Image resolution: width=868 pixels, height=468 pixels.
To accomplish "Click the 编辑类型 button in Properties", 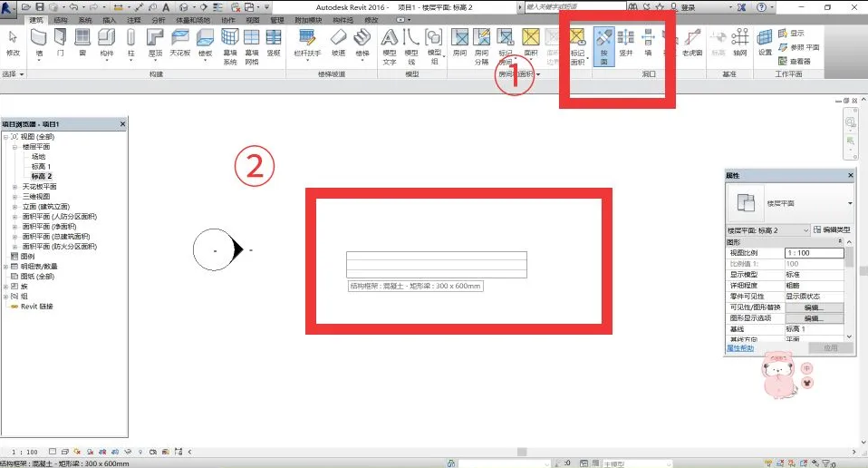I will (831, 229).
